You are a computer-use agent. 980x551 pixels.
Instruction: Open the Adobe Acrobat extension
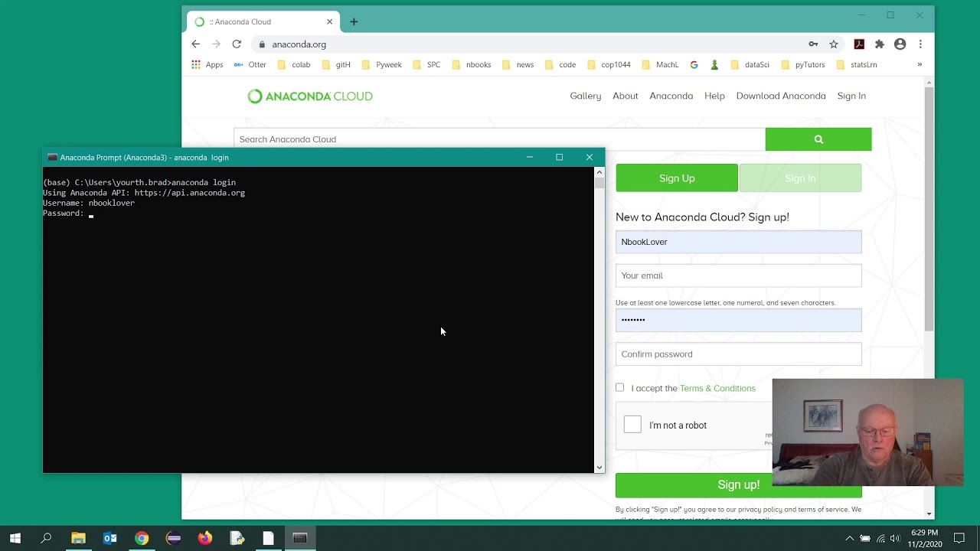click(x=859, y=44)
